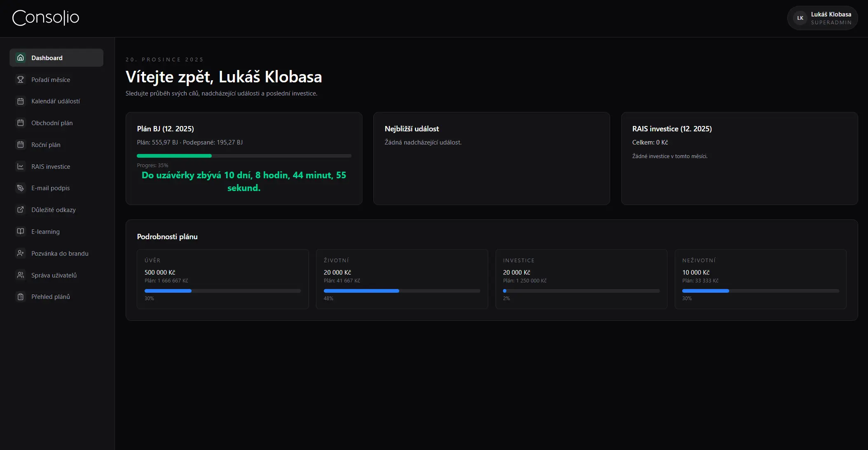
Task: Click the calendar icon beside Kalendář událostí
Action: pos(21,101)
